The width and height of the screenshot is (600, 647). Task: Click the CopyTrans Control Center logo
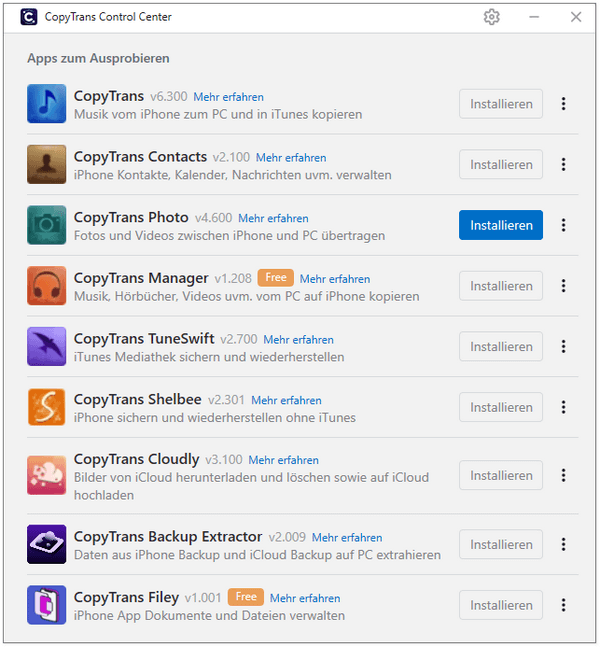(29, 17)
